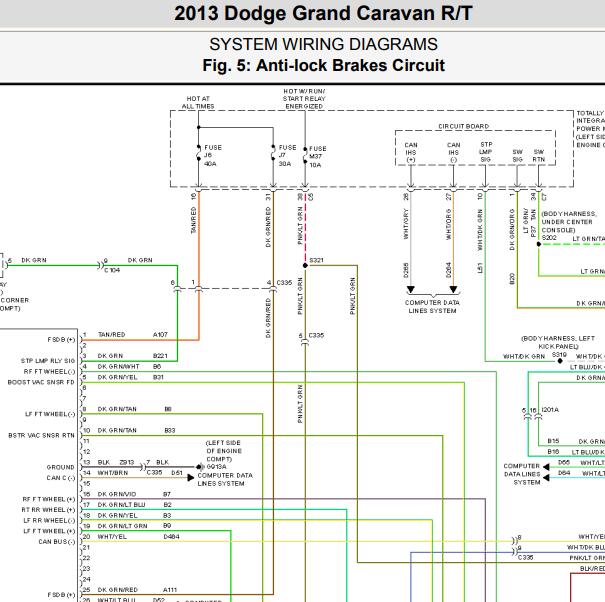This screenshot has height=602, width=605.
Task: Click the "RF FT WHEEL (+)" pin label
Action: [49, 499]
